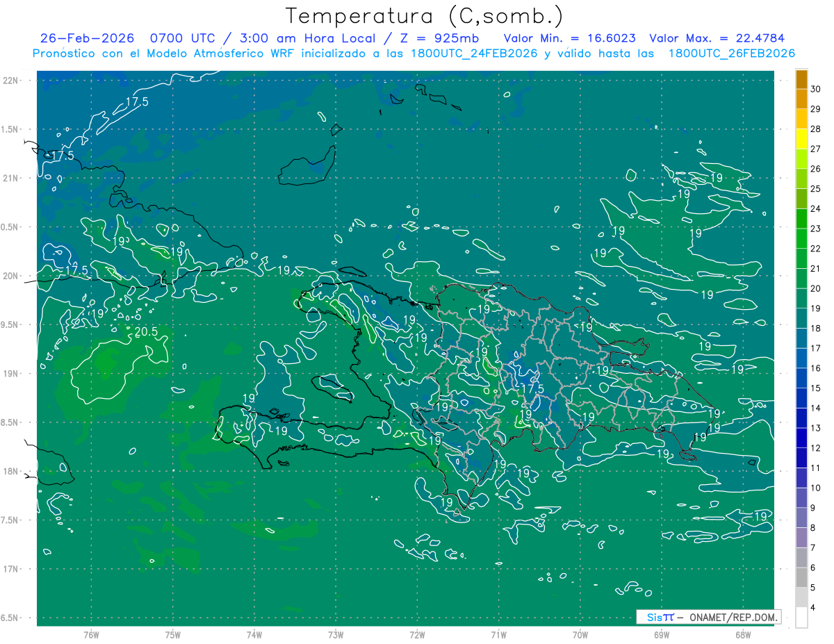Click the 10 label on the color scale
This screenshot has width=834, height=644.
coord(815,488)
